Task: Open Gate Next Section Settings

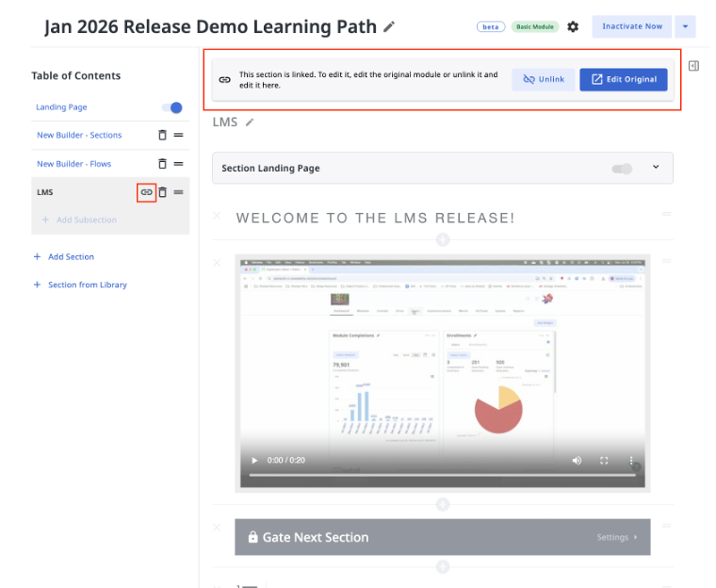Action: point(616,537)
